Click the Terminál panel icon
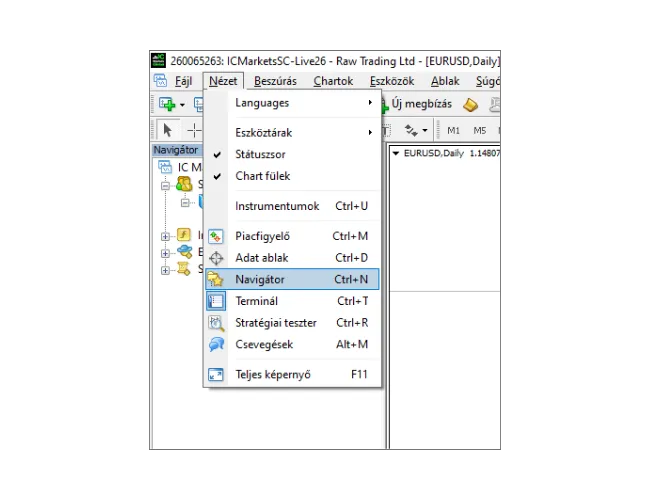 (216, 301)
